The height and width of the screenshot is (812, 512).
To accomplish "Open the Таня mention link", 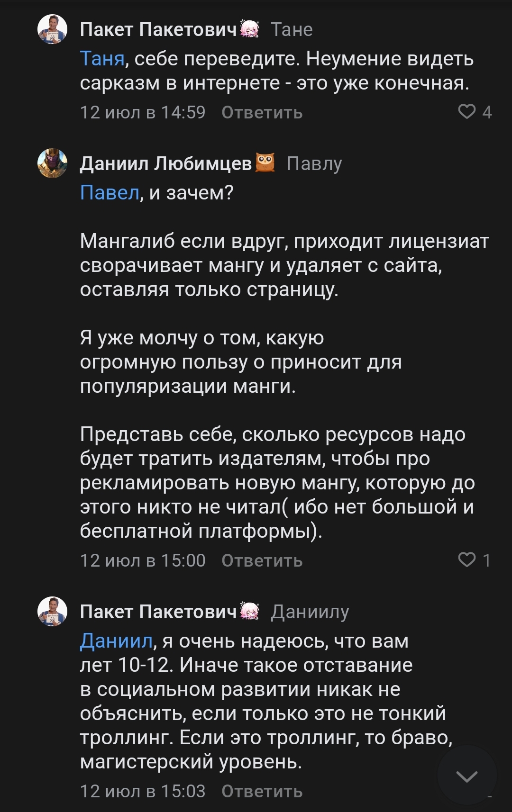I will (102, 59).
